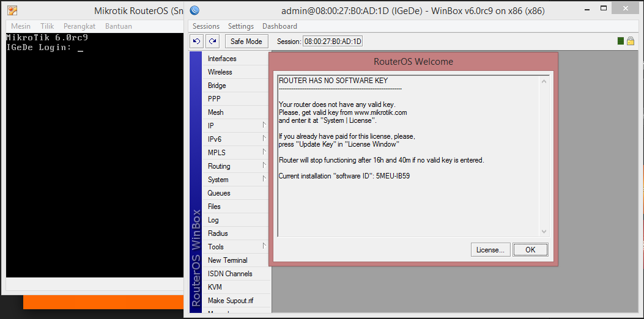The width and height of the screenshot is (644, 319).
Task: Click 'ROUTER HAS NO SOFTWARE KEY' heading
Action: point(333,81)
